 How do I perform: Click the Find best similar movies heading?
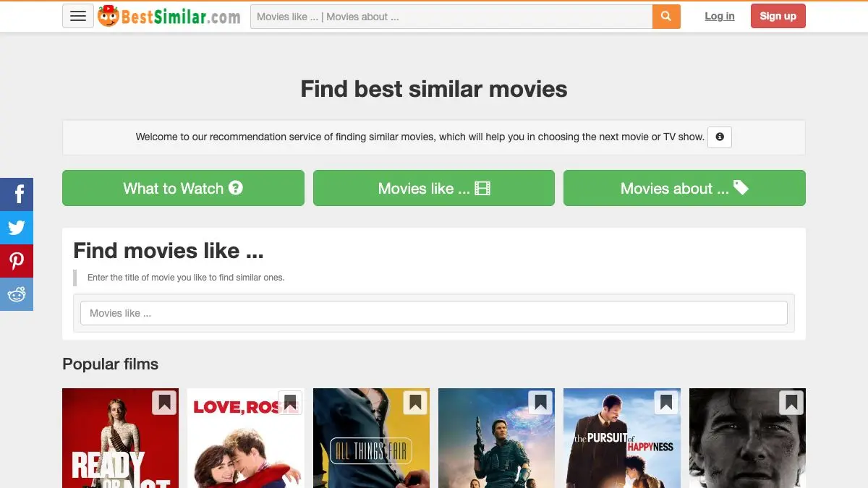pyautogui.click(x=434, y=89)
